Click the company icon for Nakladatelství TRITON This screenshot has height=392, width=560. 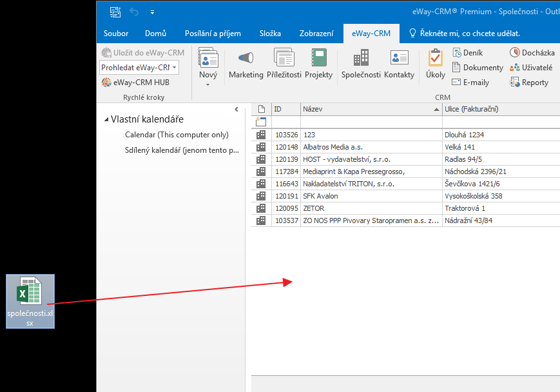click(261, 184)
